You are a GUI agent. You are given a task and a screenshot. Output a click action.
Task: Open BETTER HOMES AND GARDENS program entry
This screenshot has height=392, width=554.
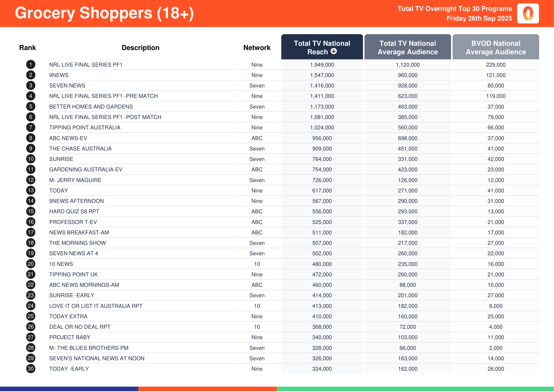91,107
